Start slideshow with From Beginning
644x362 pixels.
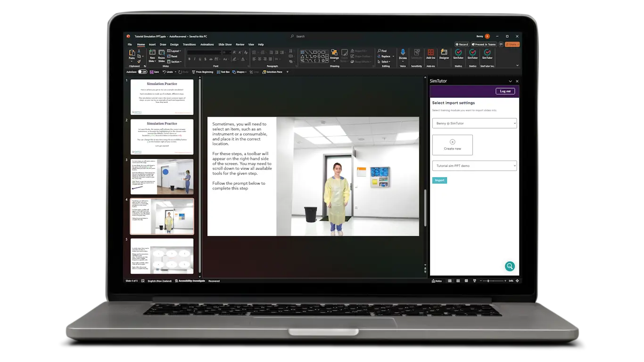(x=203, y=72)
